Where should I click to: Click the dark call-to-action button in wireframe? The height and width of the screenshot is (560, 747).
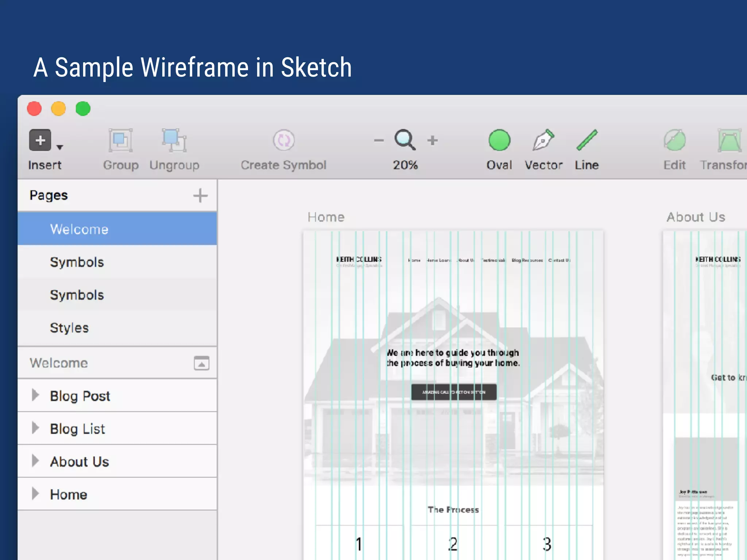454,392
